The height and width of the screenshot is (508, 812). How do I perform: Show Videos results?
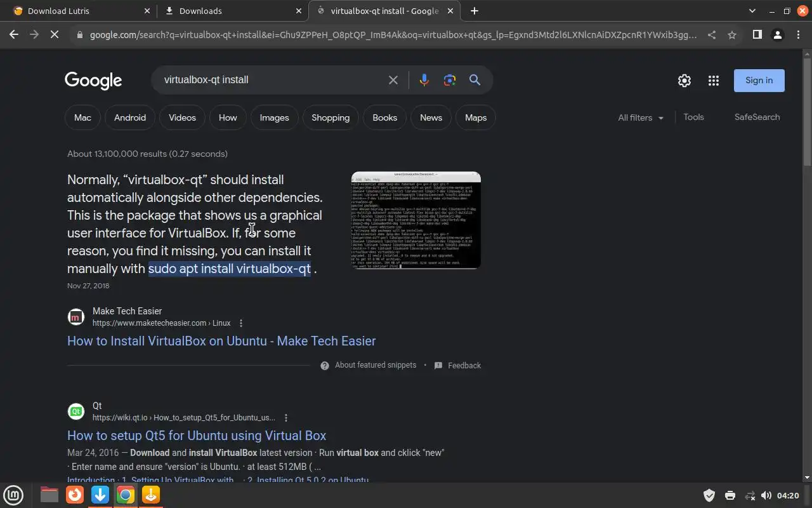[x=182, y=117]
